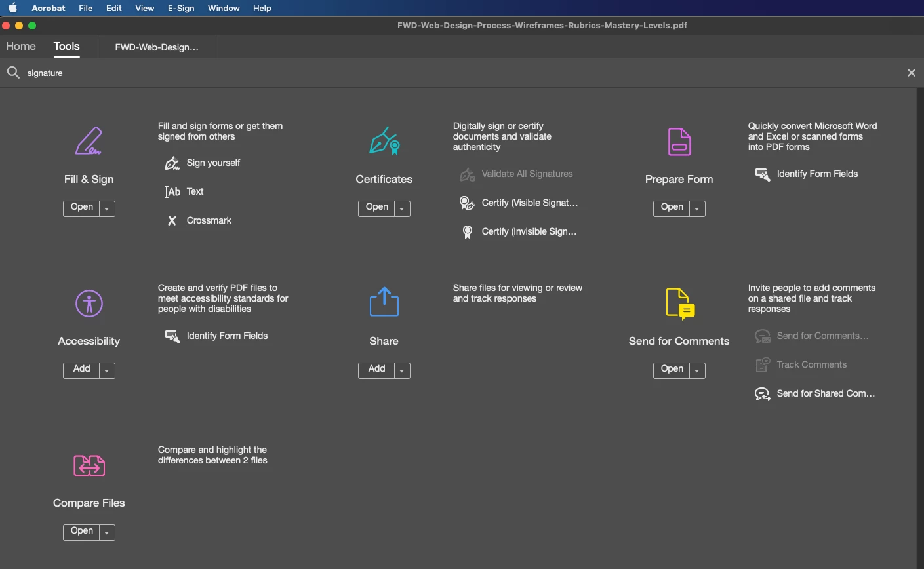This screenshot has width=924, height=569.
Task: Click Open button under Certificates
Action: point(377,208)
